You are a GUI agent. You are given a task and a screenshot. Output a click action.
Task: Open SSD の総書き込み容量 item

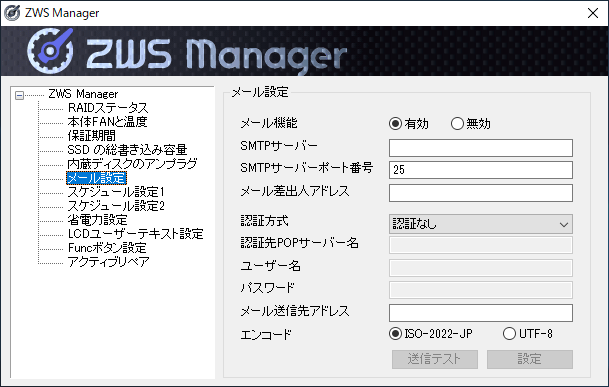[127, 150]
